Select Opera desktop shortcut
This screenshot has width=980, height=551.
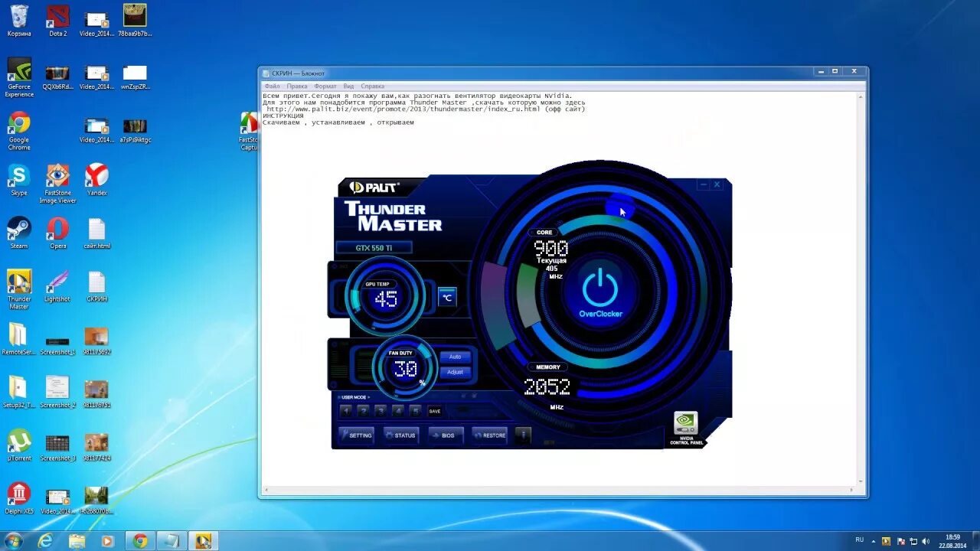point(57,233)
